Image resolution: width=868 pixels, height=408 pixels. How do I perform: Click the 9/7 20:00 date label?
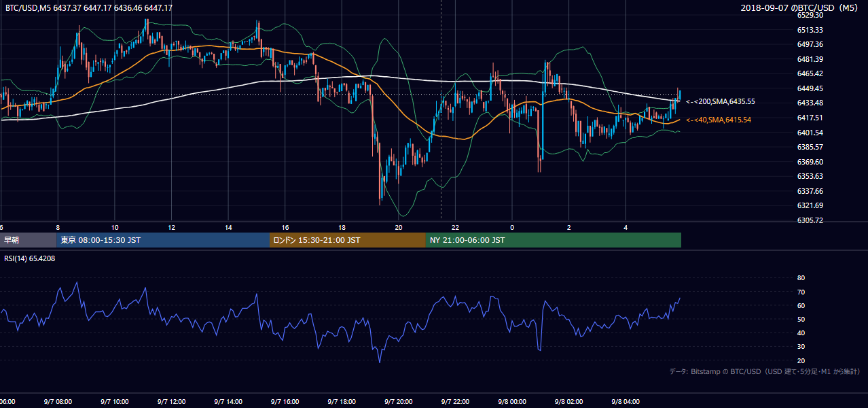[x=399, y=402]
